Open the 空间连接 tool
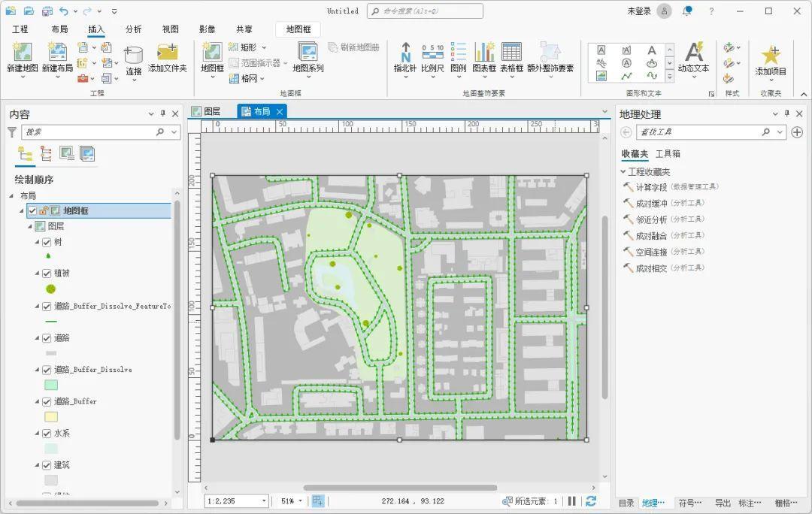This screenshot has height=514, width=812. pos(651,252)
